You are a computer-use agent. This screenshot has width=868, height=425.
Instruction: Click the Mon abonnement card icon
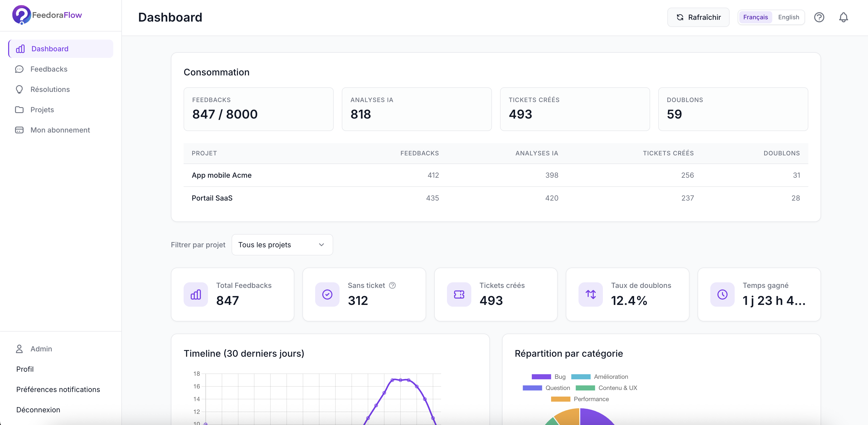(x=19, y=130)
